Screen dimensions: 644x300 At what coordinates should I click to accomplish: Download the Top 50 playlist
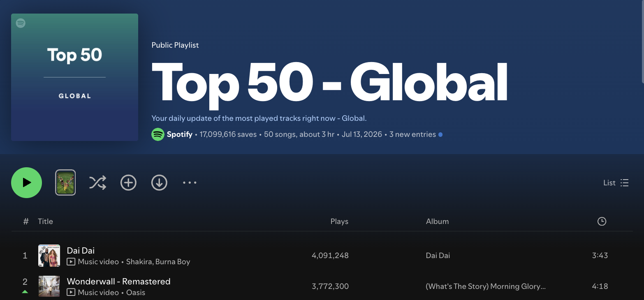pos(159,182)
